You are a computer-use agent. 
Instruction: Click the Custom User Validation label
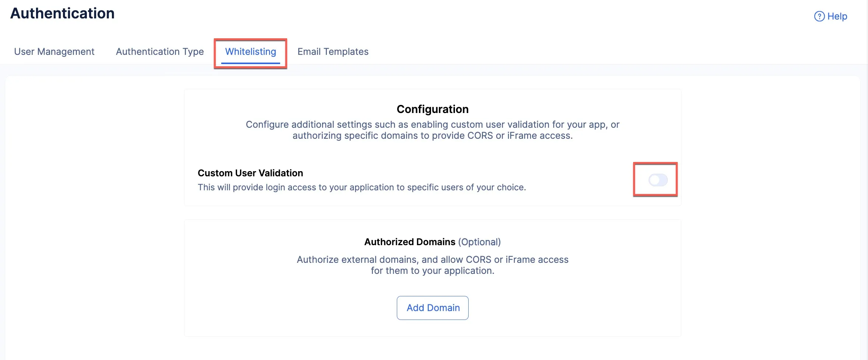click(x=250, y=173)
